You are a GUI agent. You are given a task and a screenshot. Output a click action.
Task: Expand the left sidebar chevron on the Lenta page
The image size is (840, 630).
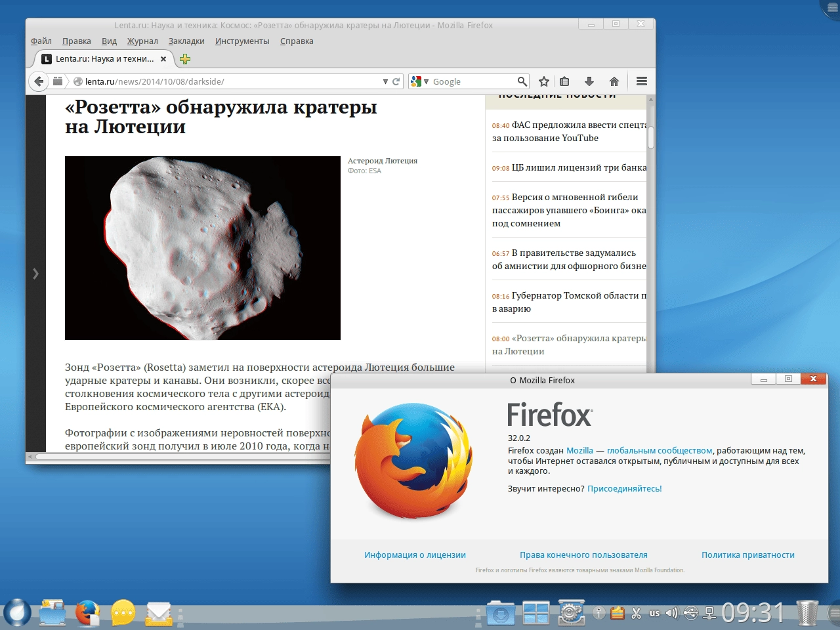click(35, 274)
